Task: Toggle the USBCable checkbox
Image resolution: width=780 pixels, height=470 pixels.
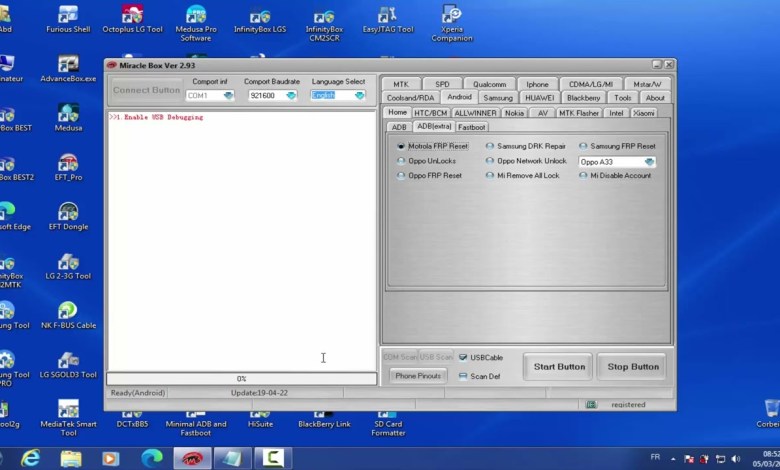Action: click(463, 357)
